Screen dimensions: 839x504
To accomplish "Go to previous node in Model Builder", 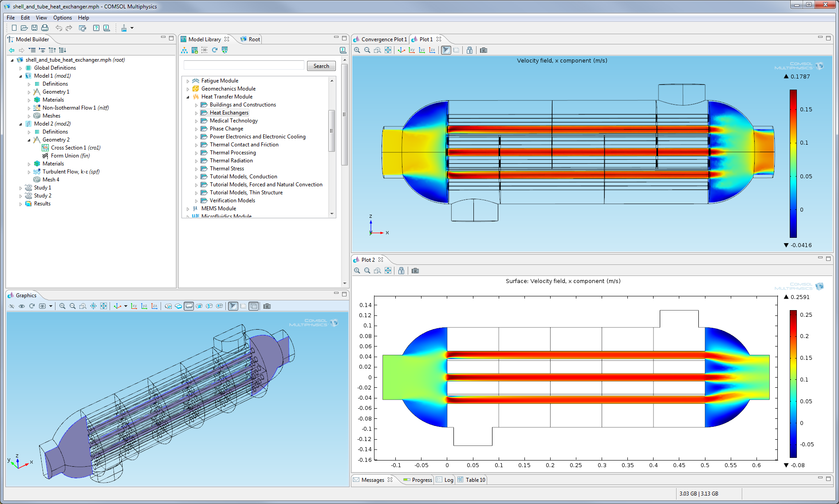I will [12, 50].
